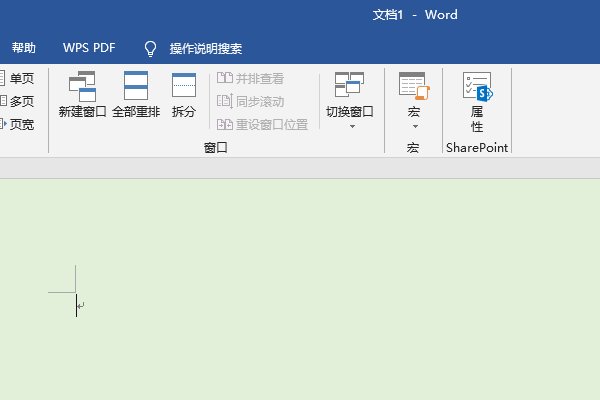Open the 宏 macros icon
600x400 pixels.
414,86
